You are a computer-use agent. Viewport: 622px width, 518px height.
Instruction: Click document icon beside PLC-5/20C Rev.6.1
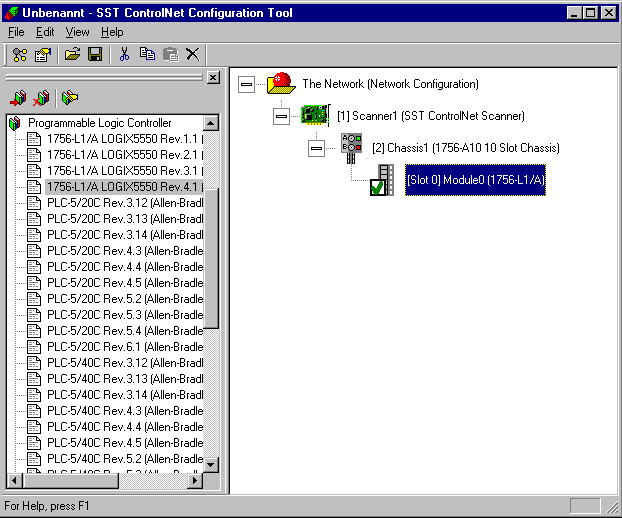click(x=34, y=347)
